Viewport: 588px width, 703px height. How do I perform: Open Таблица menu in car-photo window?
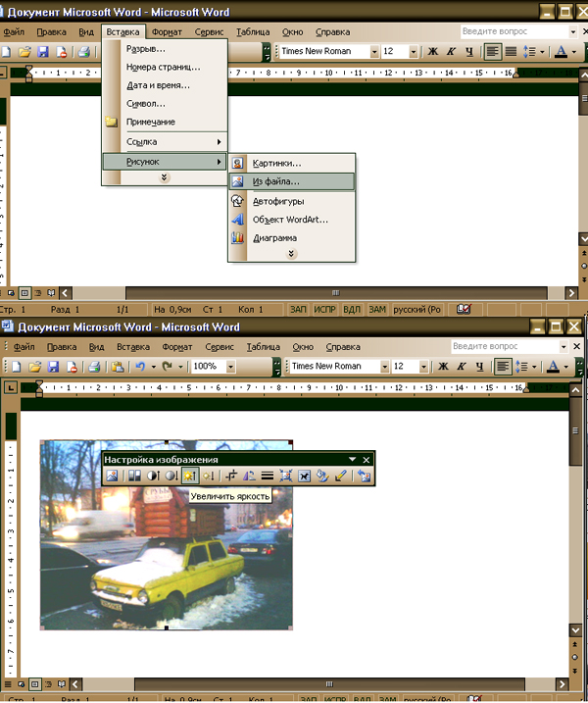pos(263,347)
